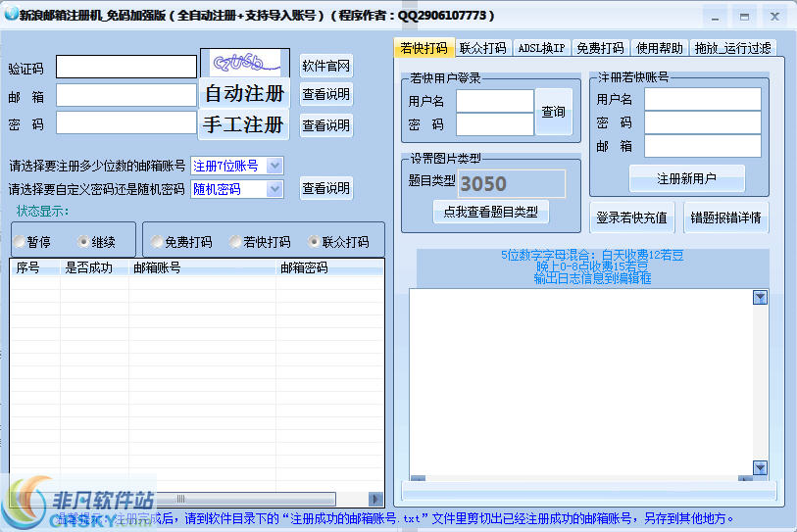
Task: Click 查看说明 next to the 邮箱 field
Action: 325,94
